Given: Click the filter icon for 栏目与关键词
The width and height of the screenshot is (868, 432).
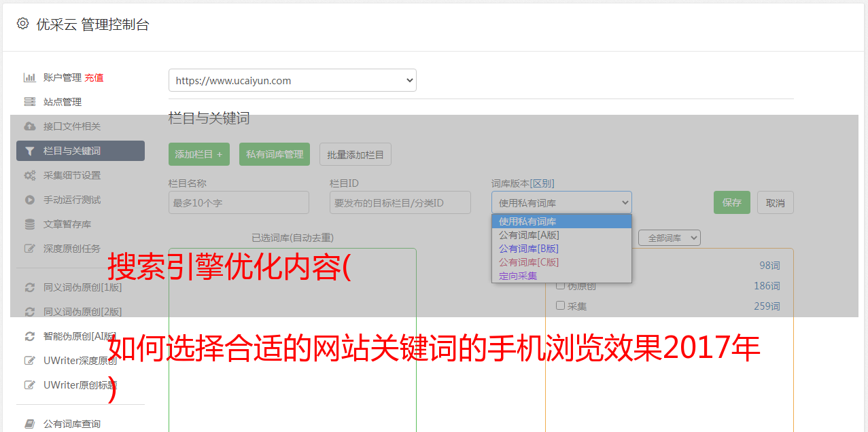Looking at the screenshot, I should coord(29,151).
